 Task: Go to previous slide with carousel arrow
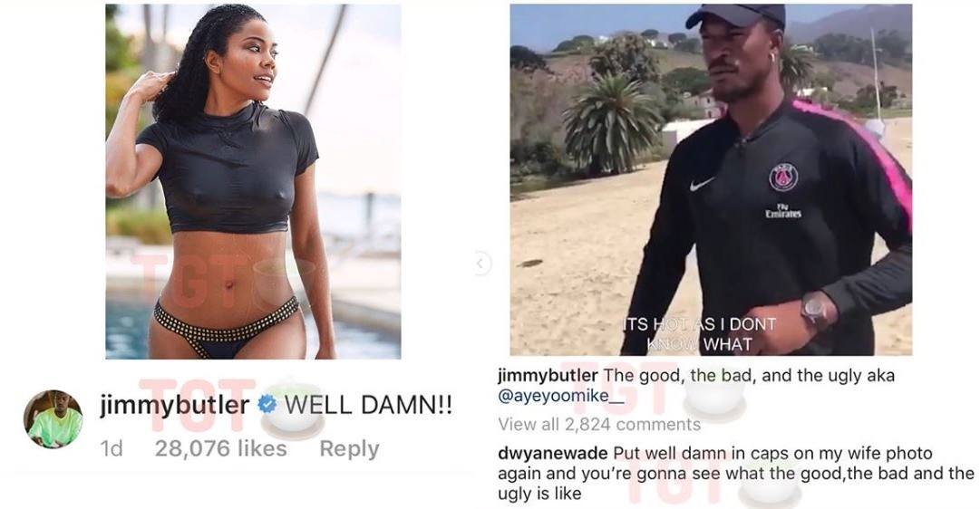point(481,263)
